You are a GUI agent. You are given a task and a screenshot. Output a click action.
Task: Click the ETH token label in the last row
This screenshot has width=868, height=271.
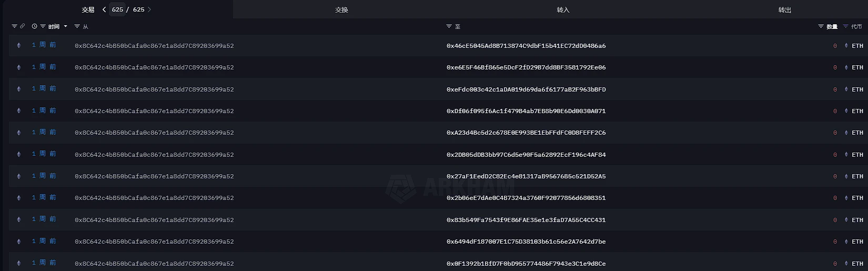tap(857, 264)
